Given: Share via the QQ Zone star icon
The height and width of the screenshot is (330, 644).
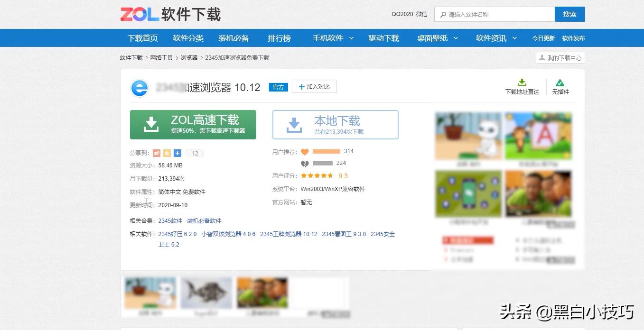Looking at the screenshot, I should pos(167,153).
